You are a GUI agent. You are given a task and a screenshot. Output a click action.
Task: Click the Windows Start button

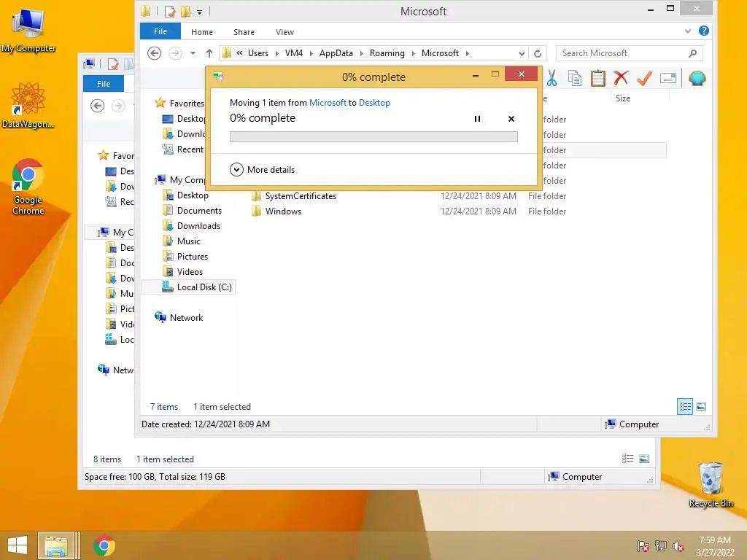tap(18, 545)
